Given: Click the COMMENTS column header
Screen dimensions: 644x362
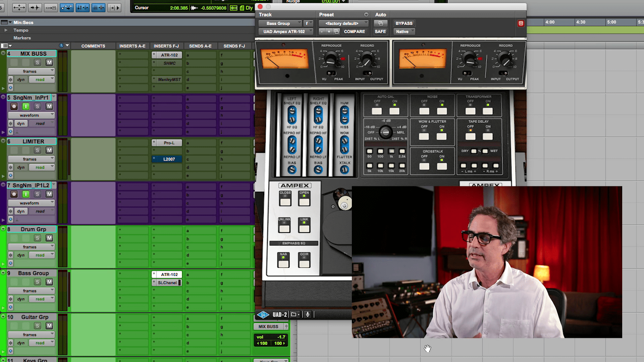Looking at the screenshot, I should pyautogui.click(x=93, y=46).
